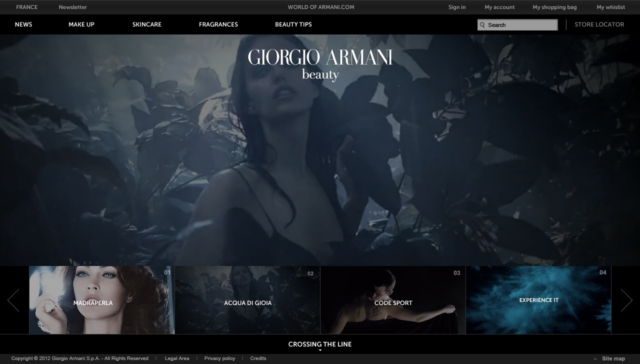Click CROSSING THE LINE title

[x=320, y=344]
